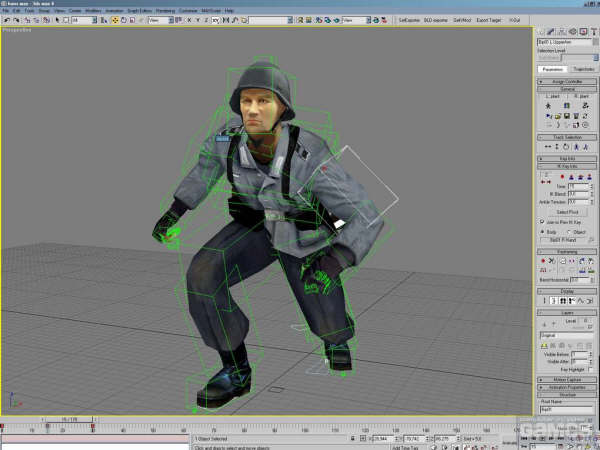
Task: Enable biped Footstep Mode icon
Action: coord(567,106)
